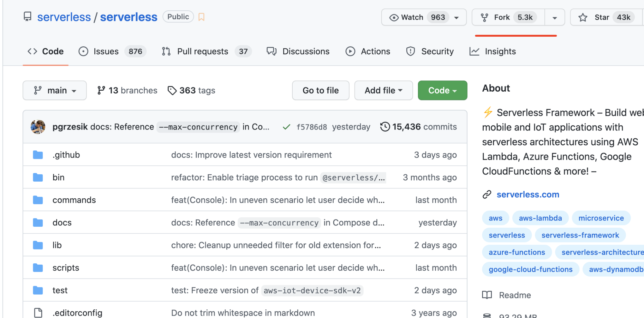Screen dimensions: 644x318
Task: Click the aws-lambda topic tag
Action: 540,218
